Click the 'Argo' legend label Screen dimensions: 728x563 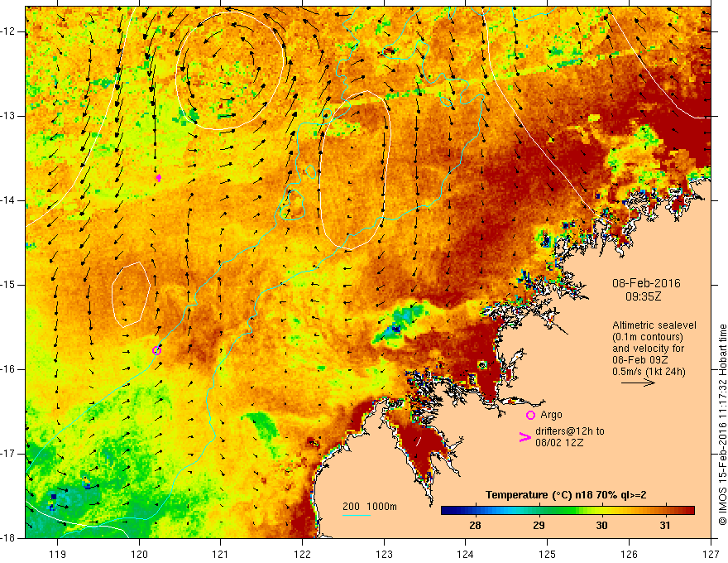(551, 414)
